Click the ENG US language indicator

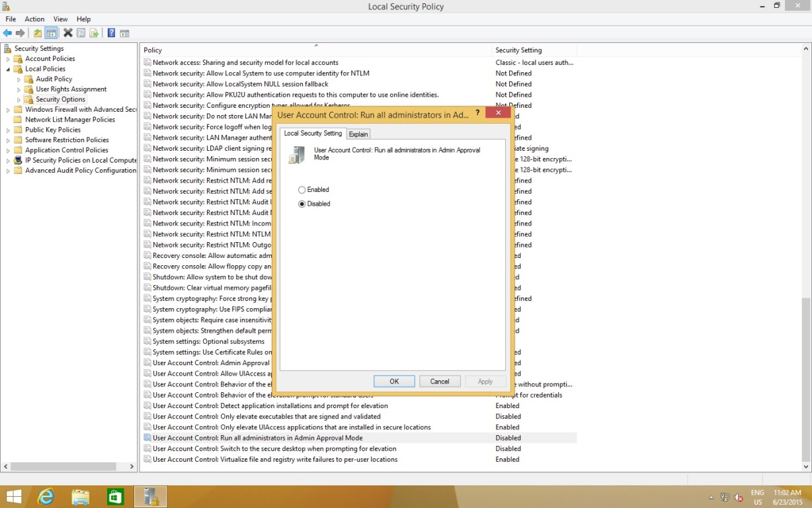coord(757,497)
